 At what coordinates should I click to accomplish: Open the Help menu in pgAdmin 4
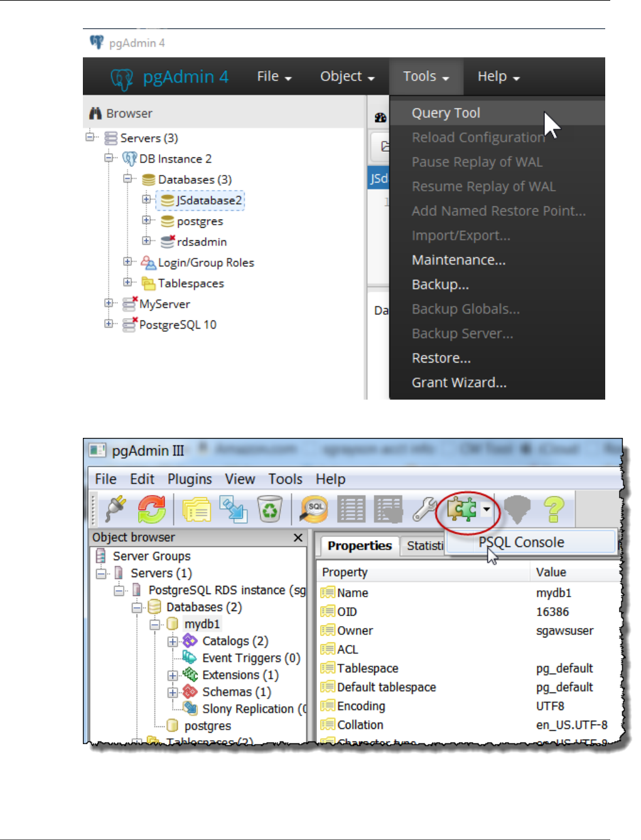point(498,77)
